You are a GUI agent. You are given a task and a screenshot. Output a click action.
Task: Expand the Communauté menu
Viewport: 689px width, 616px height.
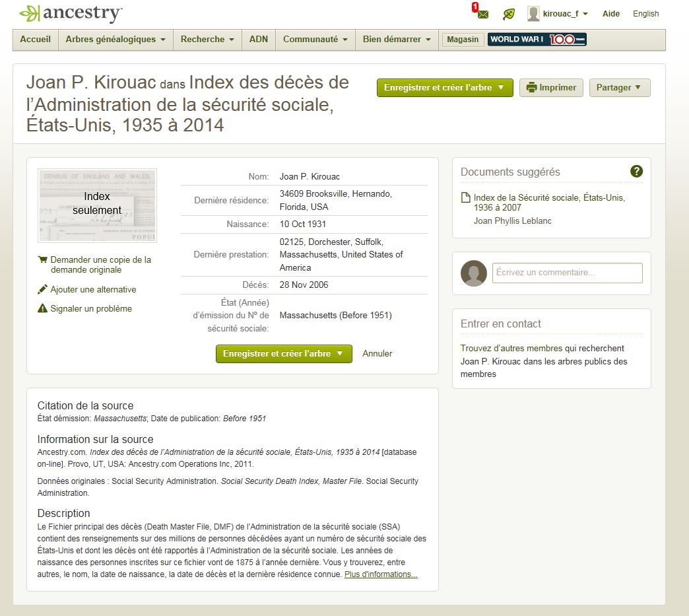point(315,40)
